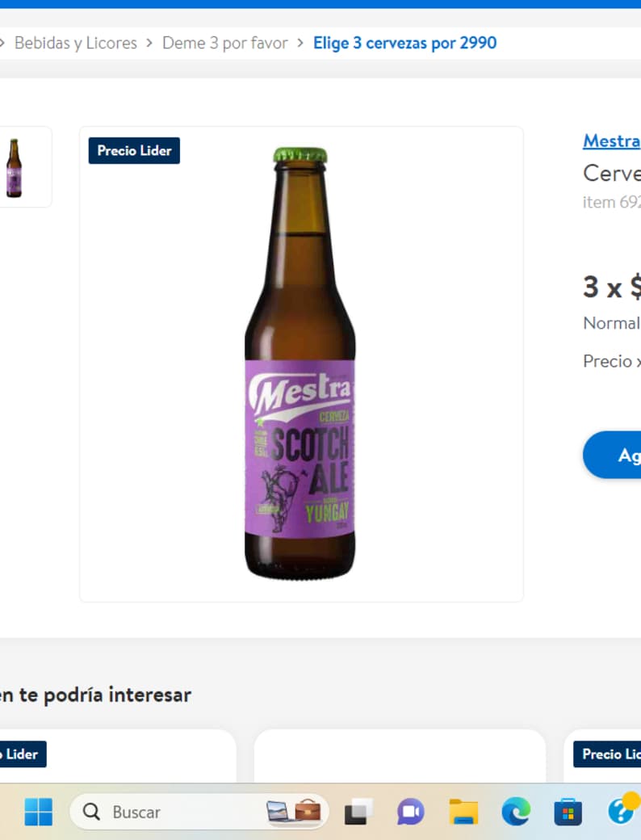Screen dimensions: 641x840
Task: View the large Mestra Scotch Ale product image
Action: (301, 363)
